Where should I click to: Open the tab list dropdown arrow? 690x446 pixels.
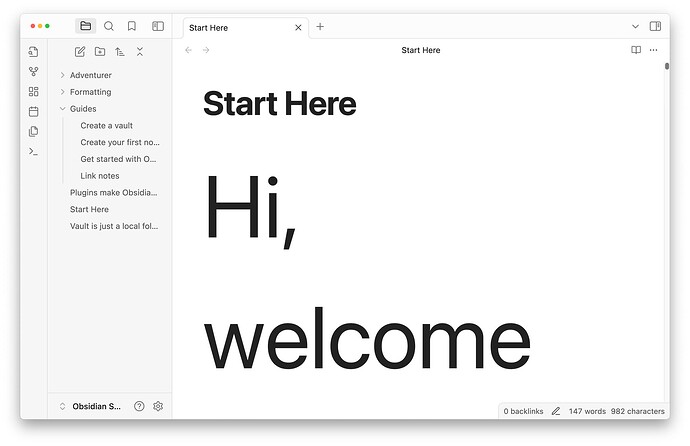point(635,26)
